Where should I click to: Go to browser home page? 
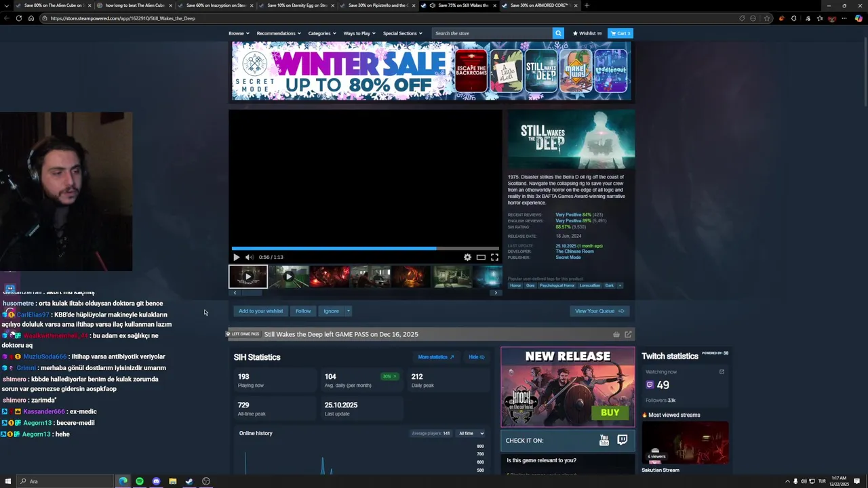[x=31, y=18]
